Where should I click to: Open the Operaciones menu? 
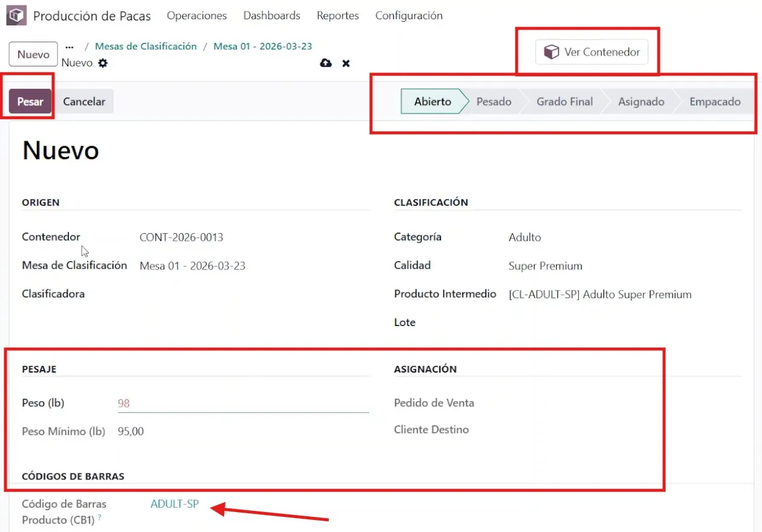197,16
